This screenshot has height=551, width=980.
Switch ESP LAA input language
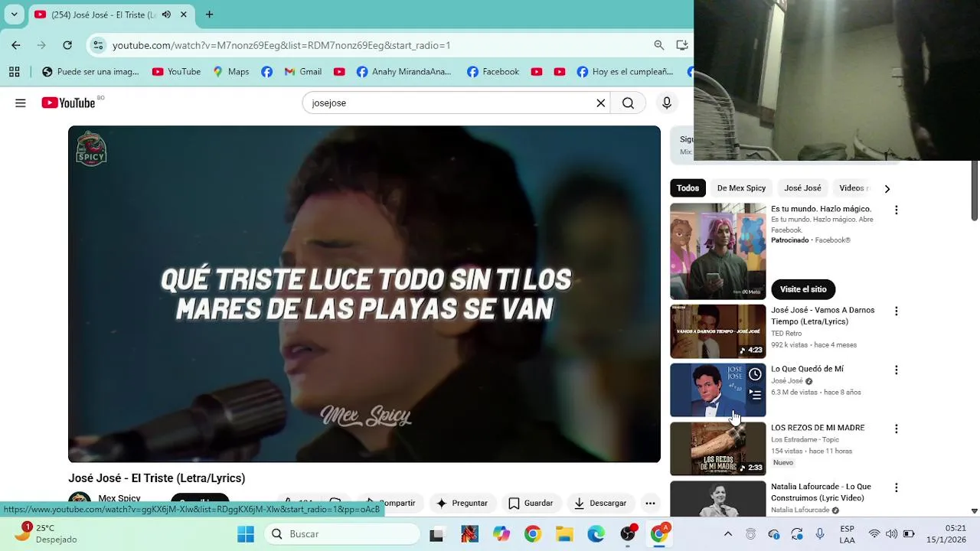847,534
